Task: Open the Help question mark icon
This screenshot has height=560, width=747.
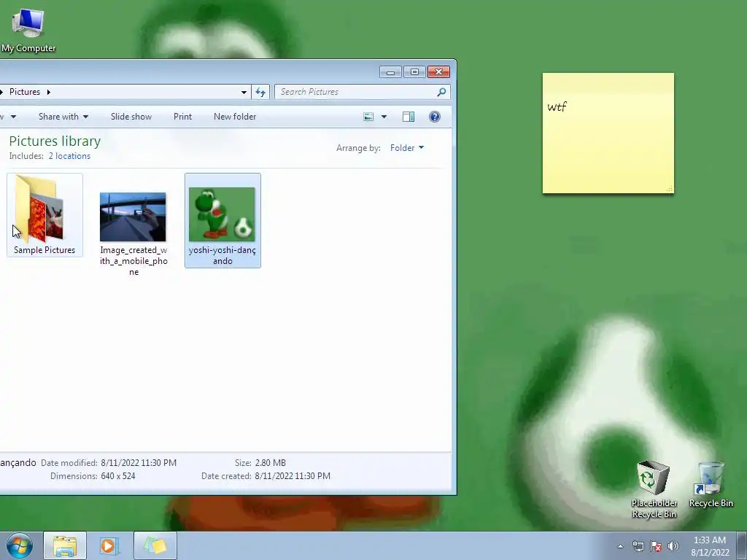Action: pos(435,117)
